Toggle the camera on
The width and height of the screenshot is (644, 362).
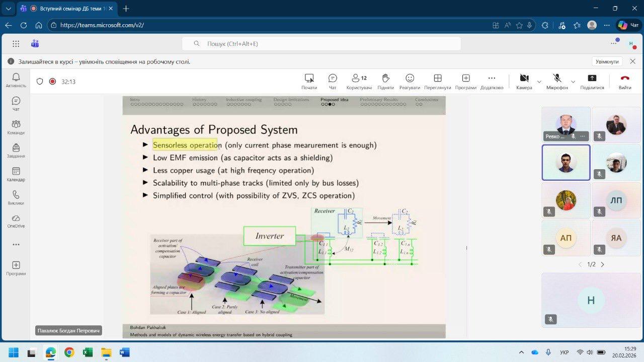coord(524,81)
